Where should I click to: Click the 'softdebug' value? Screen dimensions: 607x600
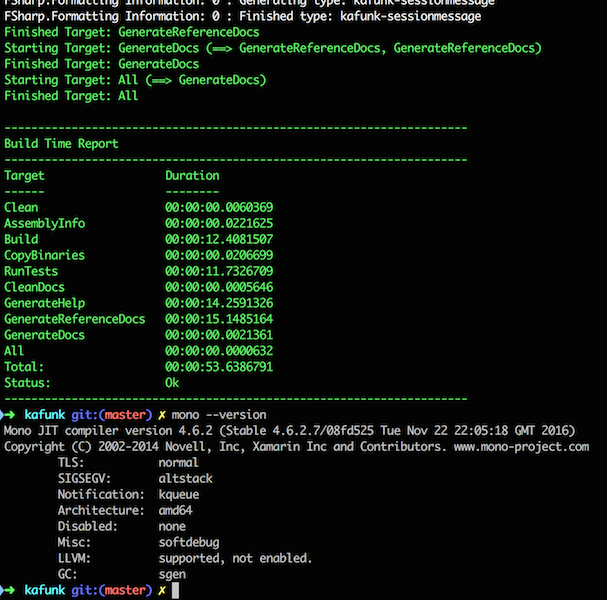click(189, 542)
